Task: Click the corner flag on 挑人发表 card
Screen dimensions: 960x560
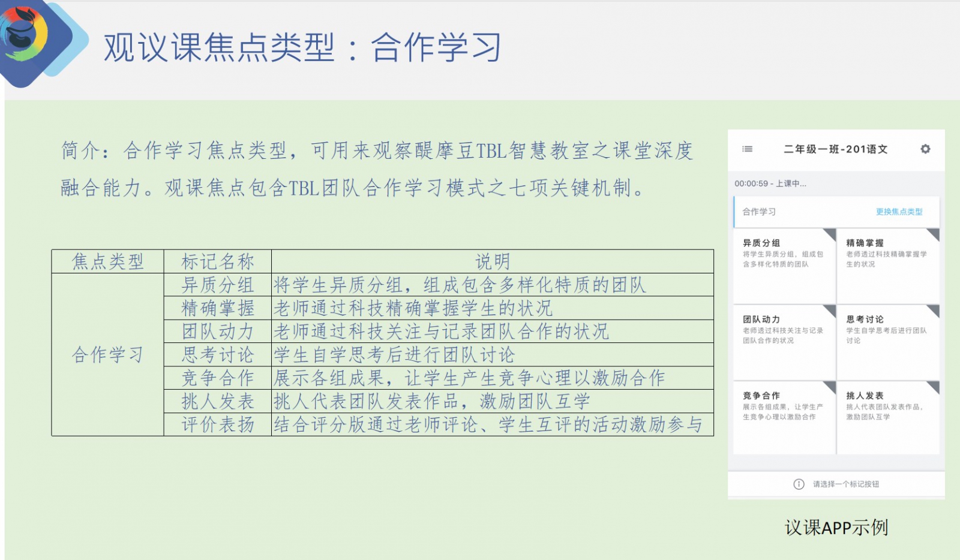Action: [934, 386]
